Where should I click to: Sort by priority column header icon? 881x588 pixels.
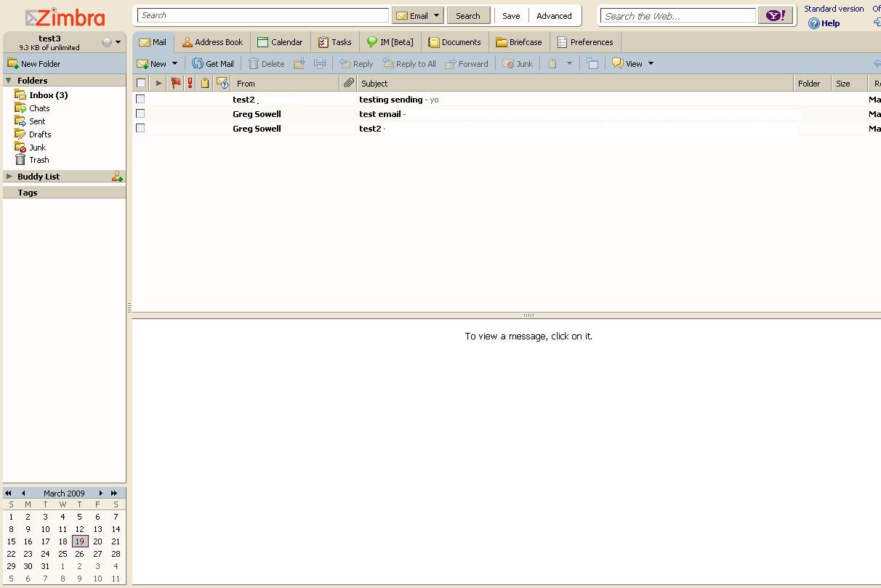pyautogui.click(x=190, y=84)
